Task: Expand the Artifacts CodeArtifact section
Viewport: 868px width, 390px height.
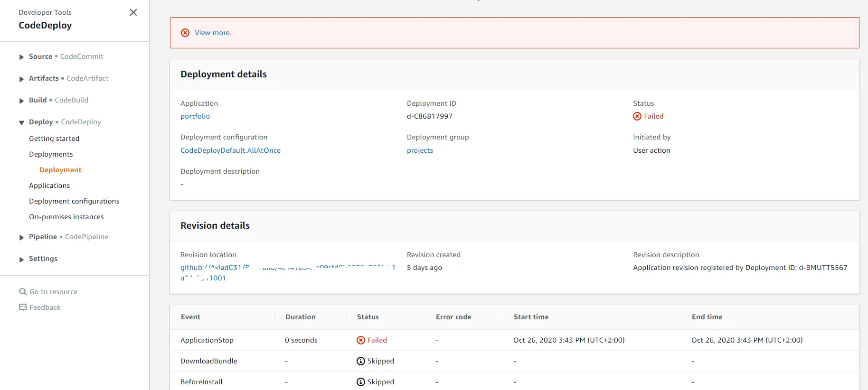Action: pyautogui.click(x=21, y=79)
